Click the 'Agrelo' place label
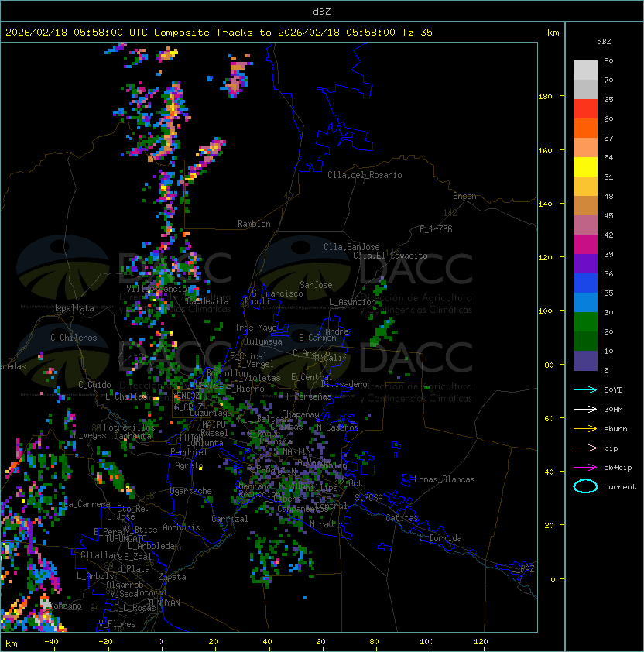The image size is (644, 652). coord(189,465)
